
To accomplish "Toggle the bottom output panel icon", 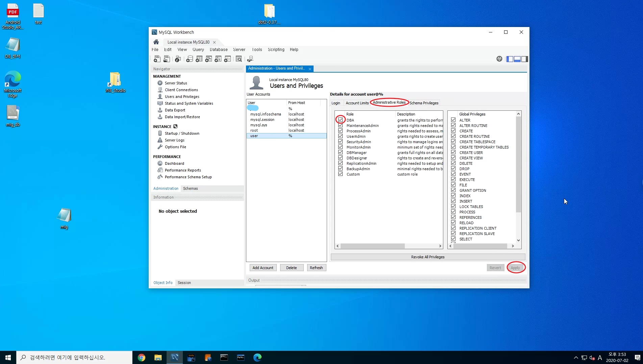I will click(x=517, y=59).
